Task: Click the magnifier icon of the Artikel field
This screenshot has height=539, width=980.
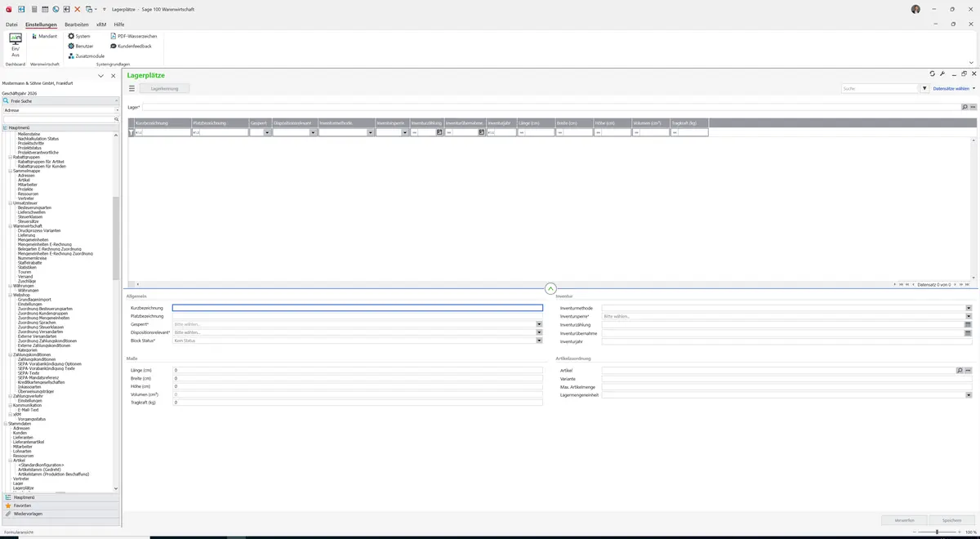Action: point(960,371)
